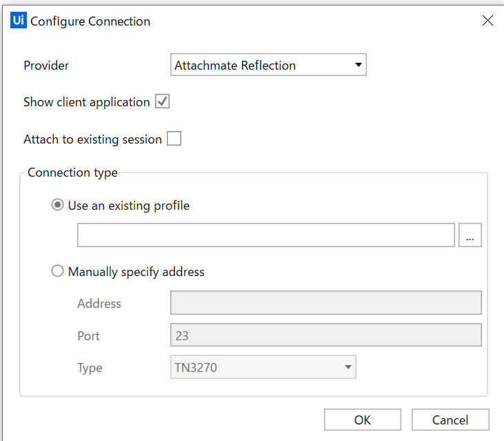Click the Show client application label text
Screen dimensions: 504x441
[x=86, y=102]
